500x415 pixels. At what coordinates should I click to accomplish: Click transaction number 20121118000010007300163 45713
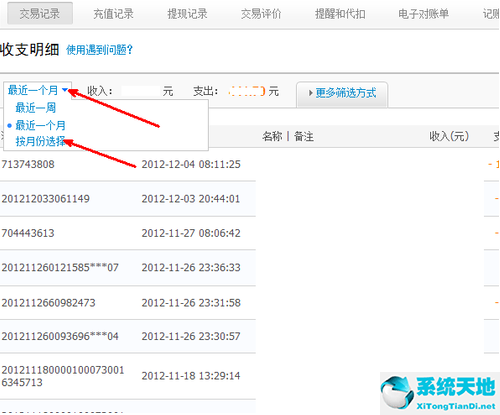[63, 376]
